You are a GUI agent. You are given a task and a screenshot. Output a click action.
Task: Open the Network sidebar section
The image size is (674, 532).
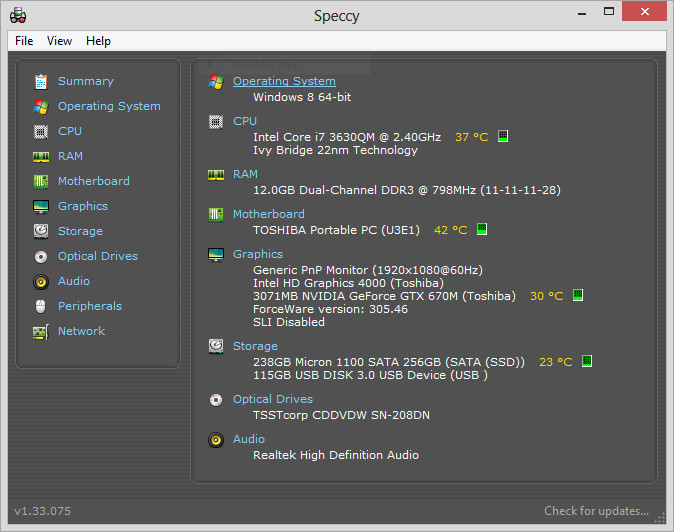pos(82,331)
